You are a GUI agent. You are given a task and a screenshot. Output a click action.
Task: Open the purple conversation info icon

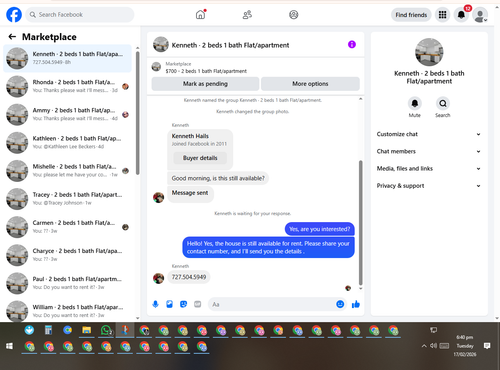click(x=352, y=44)
